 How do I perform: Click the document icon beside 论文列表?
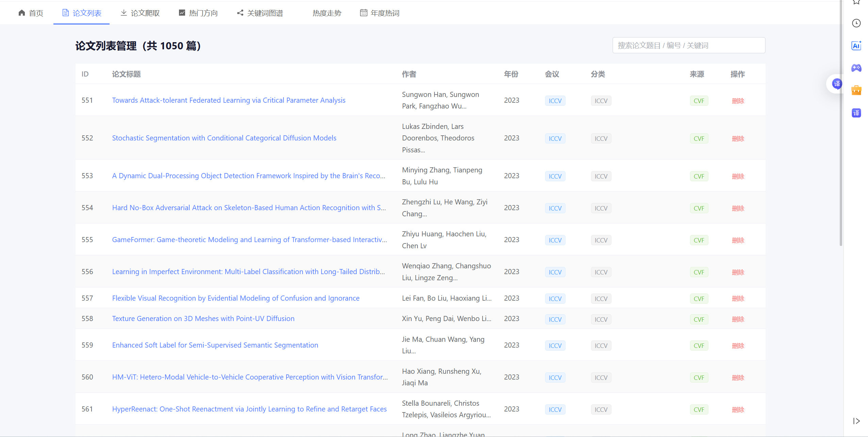[x=65, y=13]
